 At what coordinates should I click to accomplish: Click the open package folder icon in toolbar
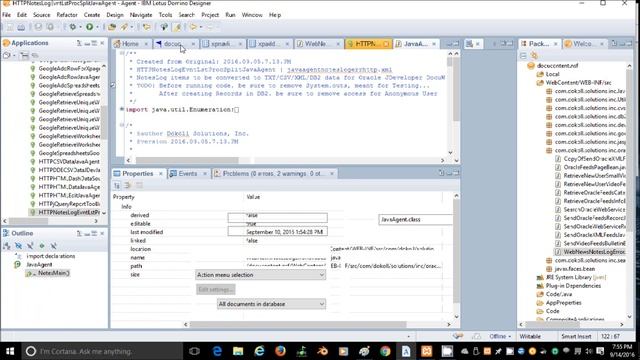coord(111,27)
